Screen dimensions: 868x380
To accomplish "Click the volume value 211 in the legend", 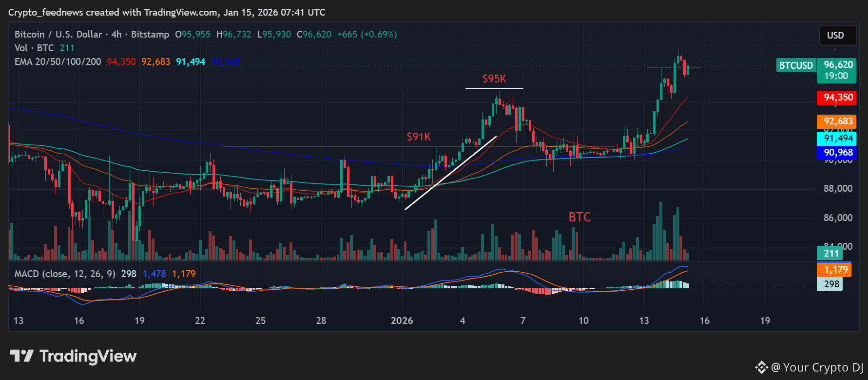I will click(x=67, y=48).
